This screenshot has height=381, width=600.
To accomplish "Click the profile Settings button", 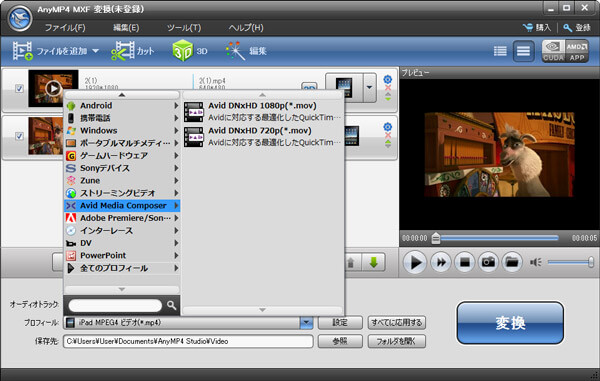I will tap(340, 322).
